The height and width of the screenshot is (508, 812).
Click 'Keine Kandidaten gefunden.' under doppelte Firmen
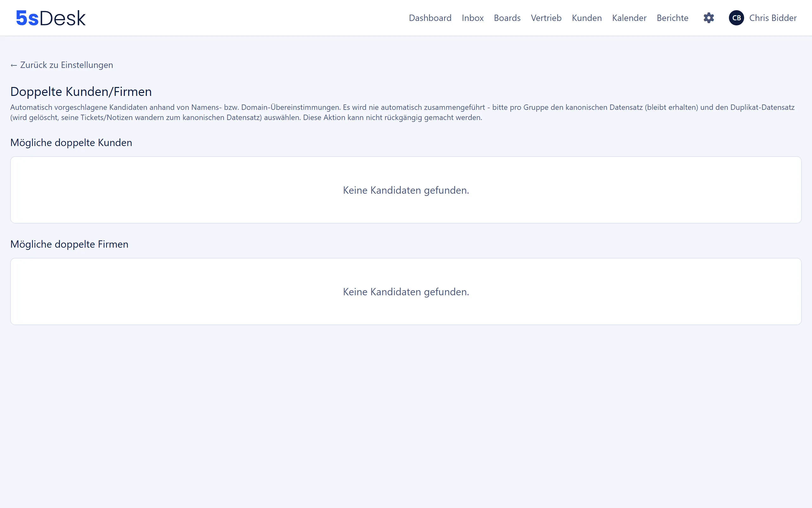pos(406,292)
